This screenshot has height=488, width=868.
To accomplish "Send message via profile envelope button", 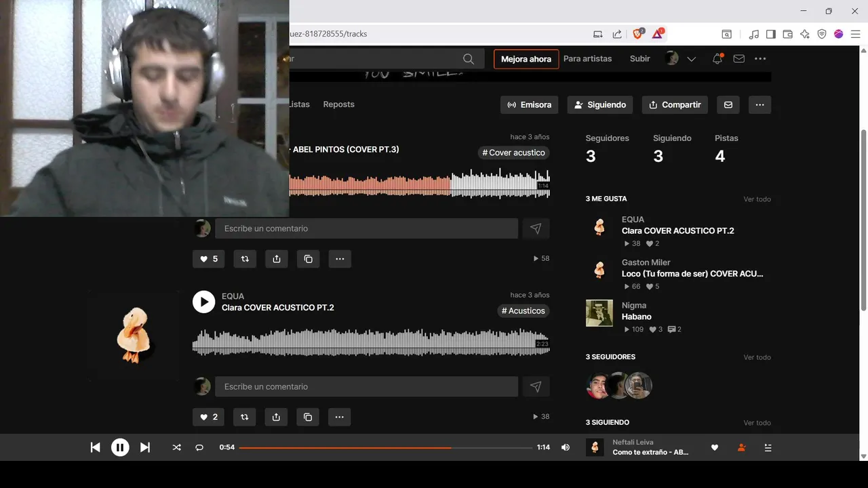I will [x=728, y=105].
